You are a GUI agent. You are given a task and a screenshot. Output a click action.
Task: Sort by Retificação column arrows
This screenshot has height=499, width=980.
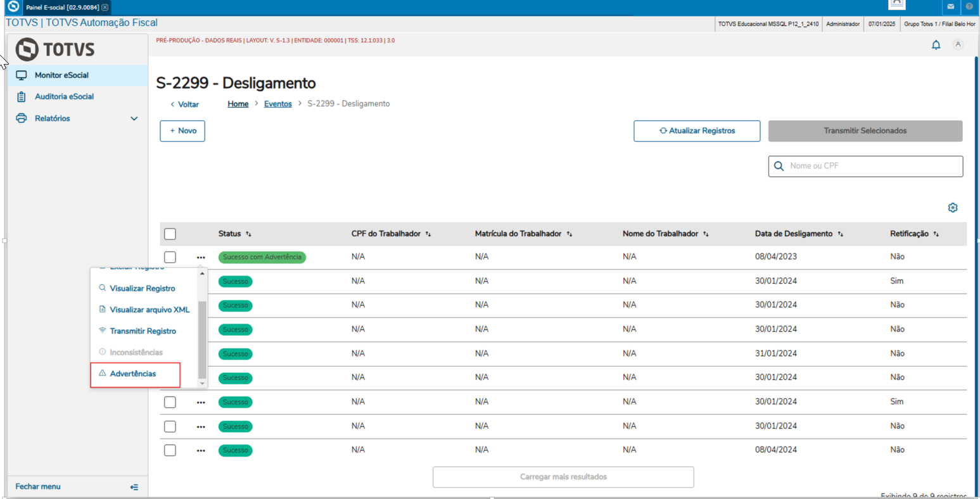pyautogui.click(x=936, y=234)
